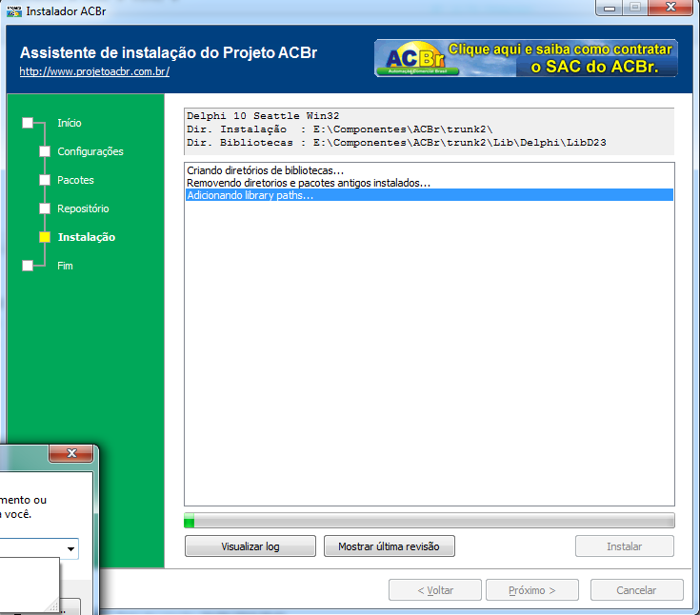700x615 pixels.
Task: Minimize the Instalador ACBr window
Action: click(x=610, y=8)
